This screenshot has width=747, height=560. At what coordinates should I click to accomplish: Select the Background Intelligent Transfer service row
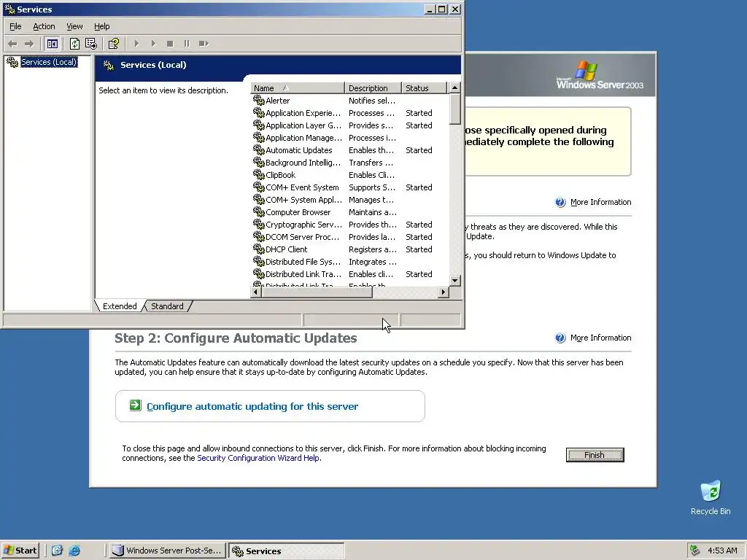pos(349,163)
